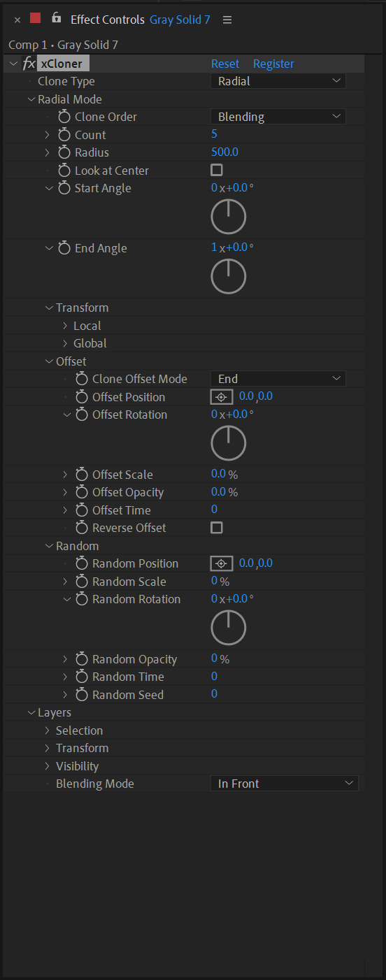Collapse the Layers group
Image resolution: width=386 pixels, height=980 pixels.
click(31, 712)
